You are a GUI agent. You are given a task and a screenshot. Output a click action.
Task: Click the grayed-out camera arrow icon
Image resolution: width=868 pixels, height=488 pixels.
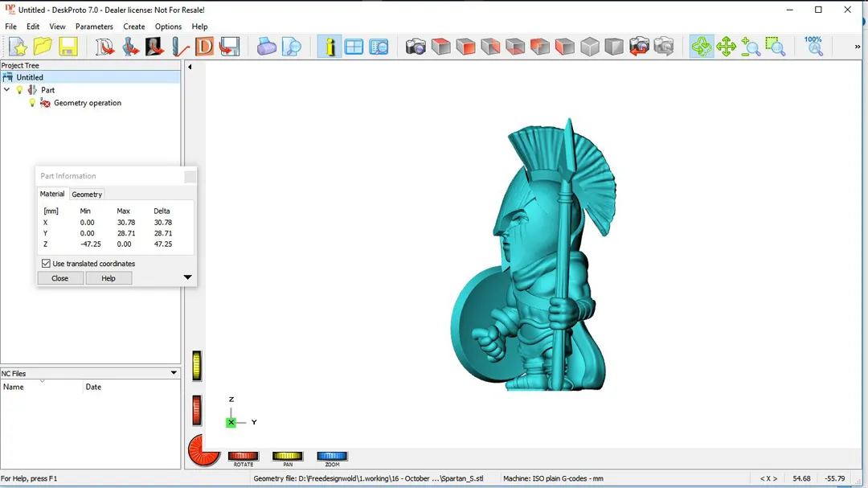665,47
